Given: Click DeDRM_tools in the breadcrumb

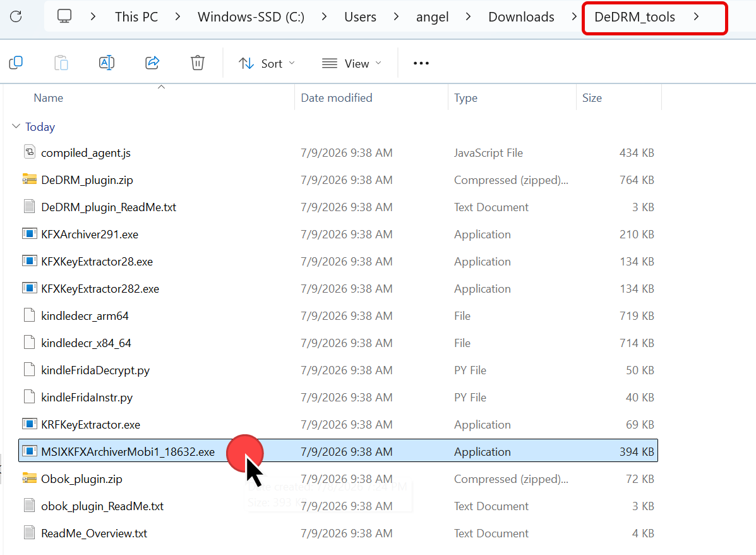Looking at the screenshot, I should (635, 17).
